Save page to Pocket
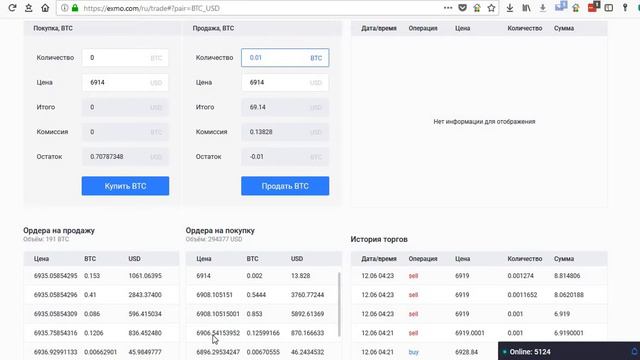The height and width of the screenshot is (360, 640). 462,8
